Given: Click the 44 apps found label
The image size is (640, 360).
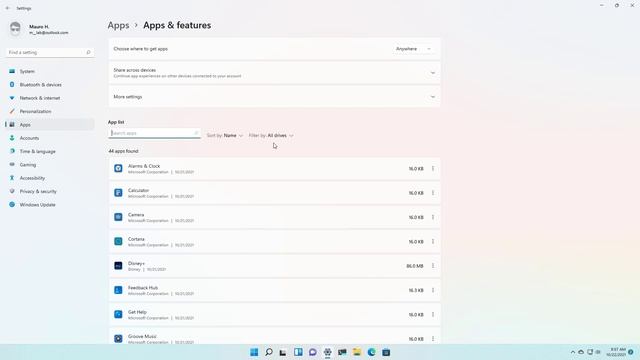Looking at the screenshot, I should 123,151.
